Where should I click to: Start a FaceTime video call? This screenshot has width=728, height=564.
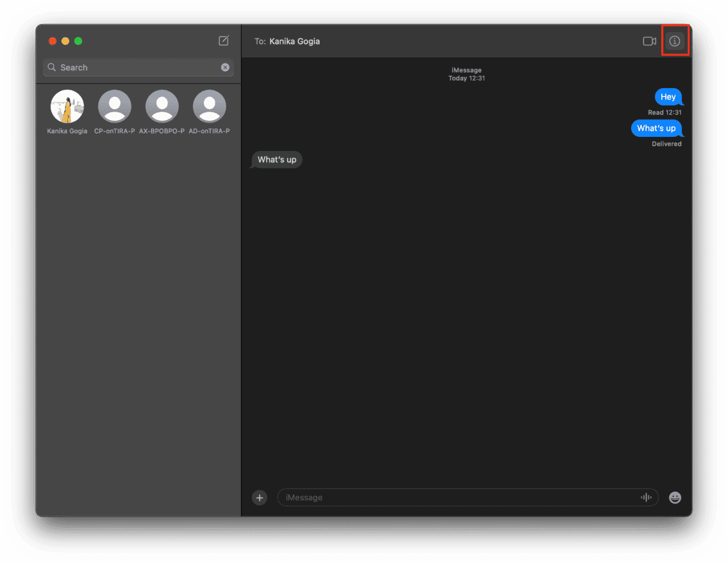650,41
